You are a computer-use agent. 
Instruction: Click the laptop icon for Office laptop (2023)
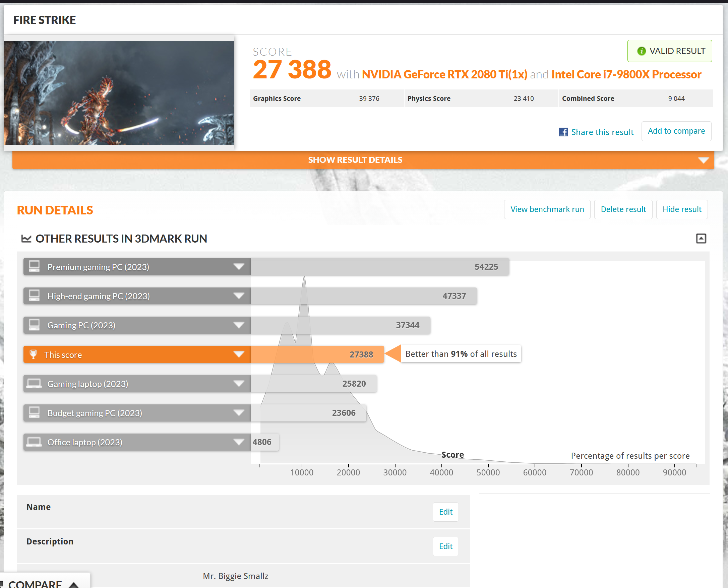click(34, 442)
